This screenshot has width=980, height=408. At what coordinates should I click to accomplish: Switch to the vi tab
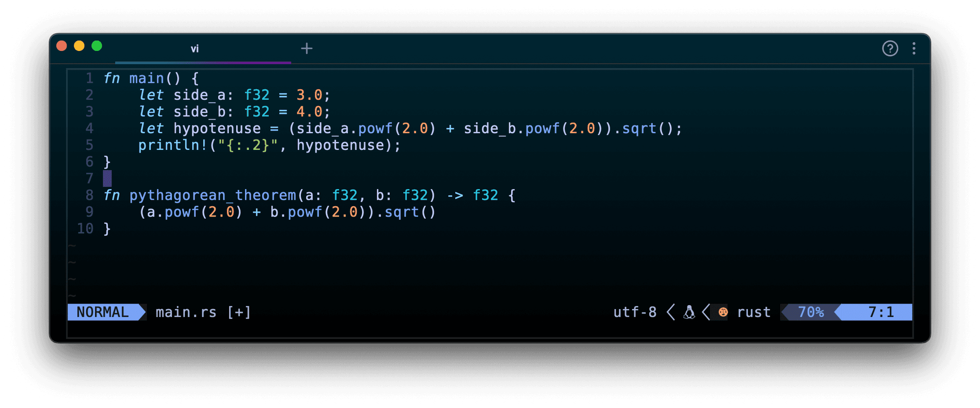point(195,49)
